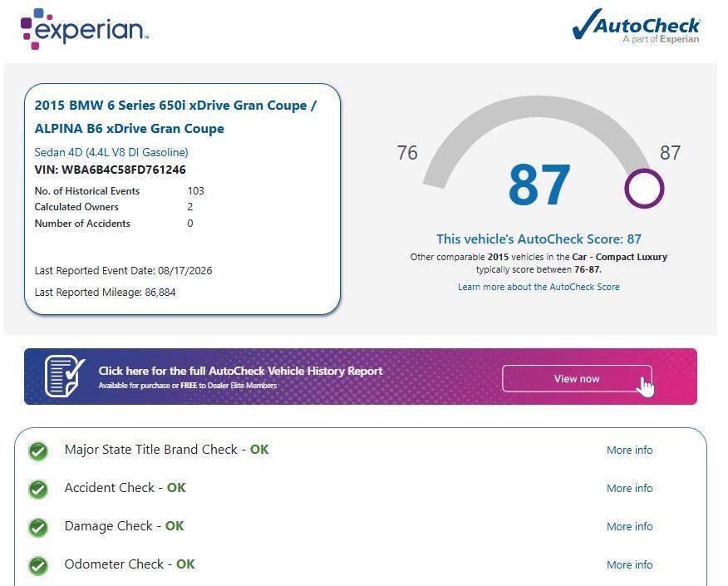Click the No. of Historical Events value 103

point(195,191)
